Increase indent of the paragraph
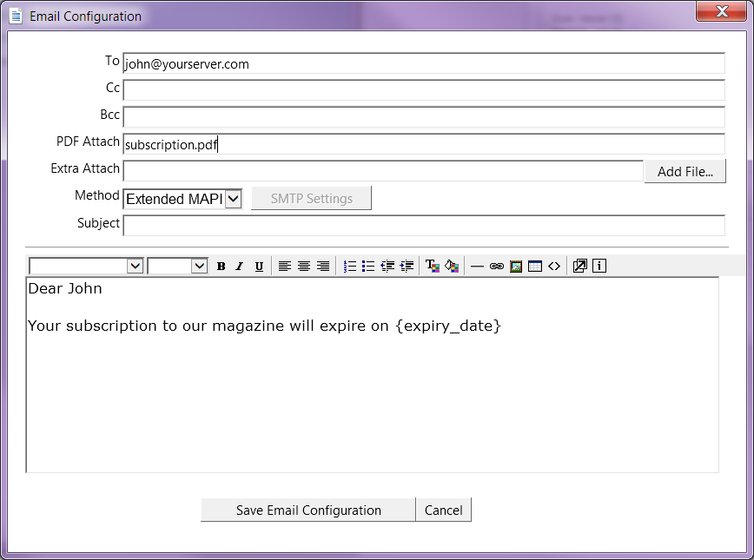754x560 pixels. point(407,267)
